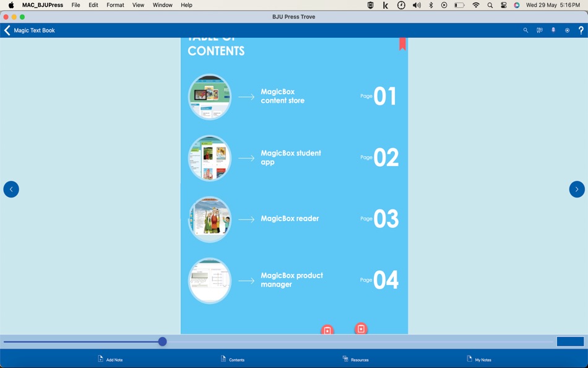
Task: Select the "MagicBox product manager" text
Action: (292, 280)
